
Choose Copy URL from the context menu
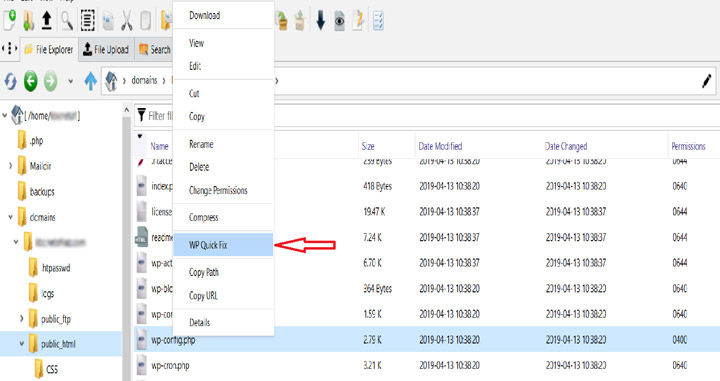pyautogui.click(x=224, y=296)
